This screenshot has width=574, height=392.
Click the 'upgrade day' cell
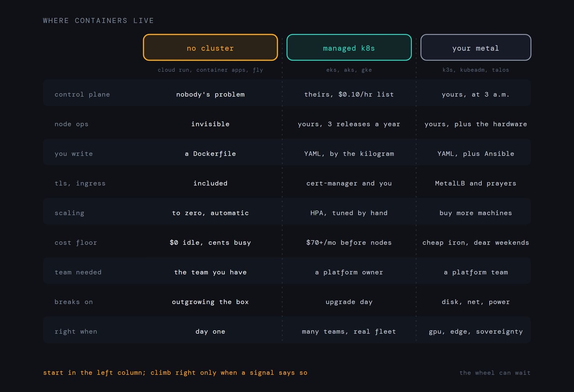point(349,302)
